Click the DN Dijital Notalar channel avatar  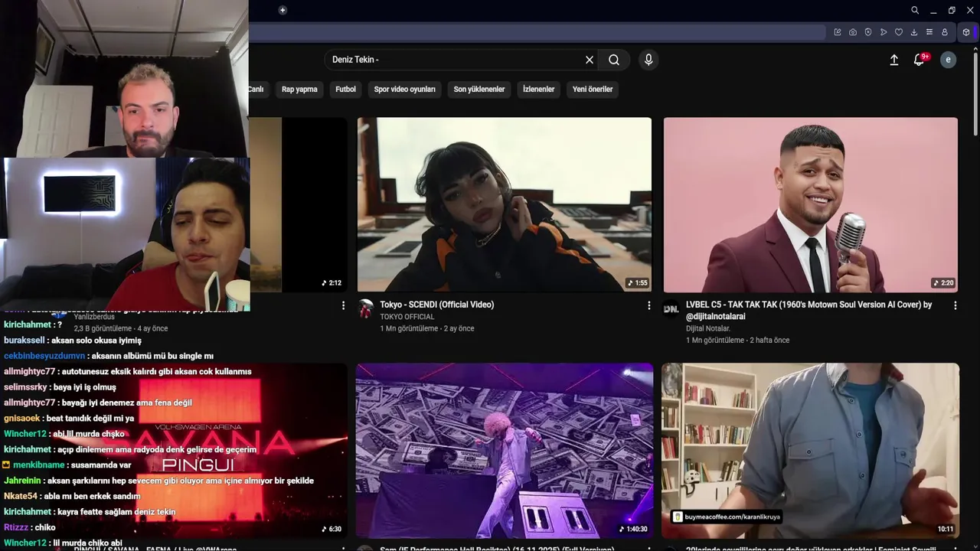point(671,308)
